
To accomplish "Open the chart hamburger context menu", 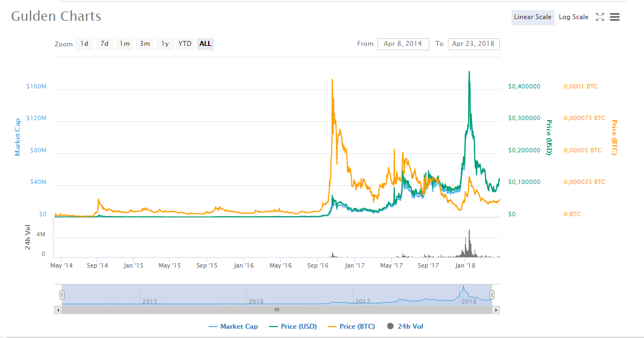I will pos(615,17).
